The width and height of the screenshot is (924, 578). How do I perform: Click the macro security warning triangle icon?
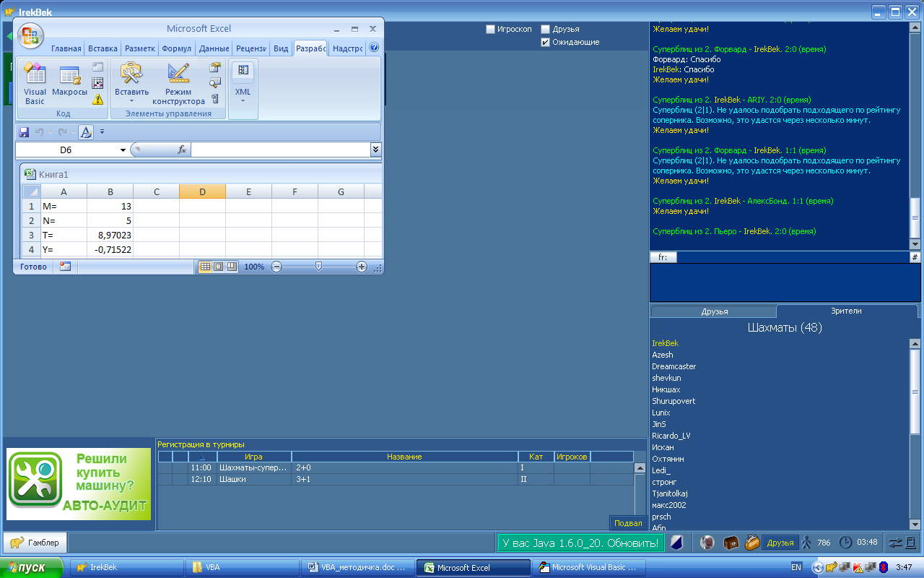point(98,99)
